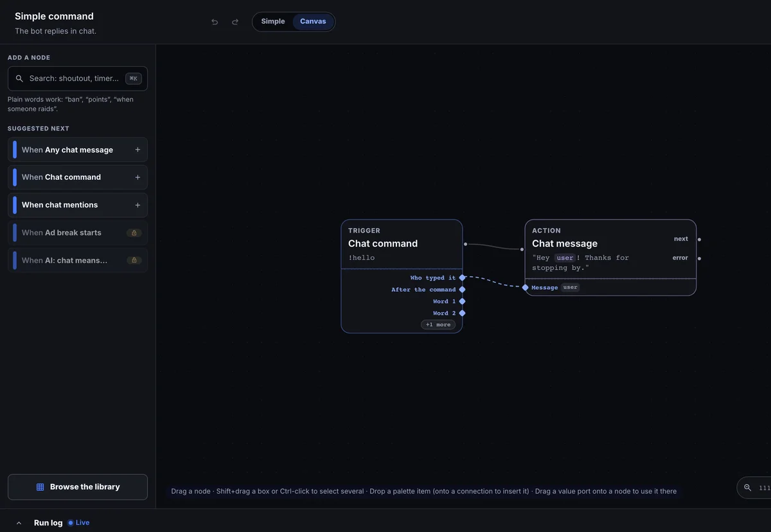
Task: Click lock icon on Ad break starts
Action: (134, 233)
